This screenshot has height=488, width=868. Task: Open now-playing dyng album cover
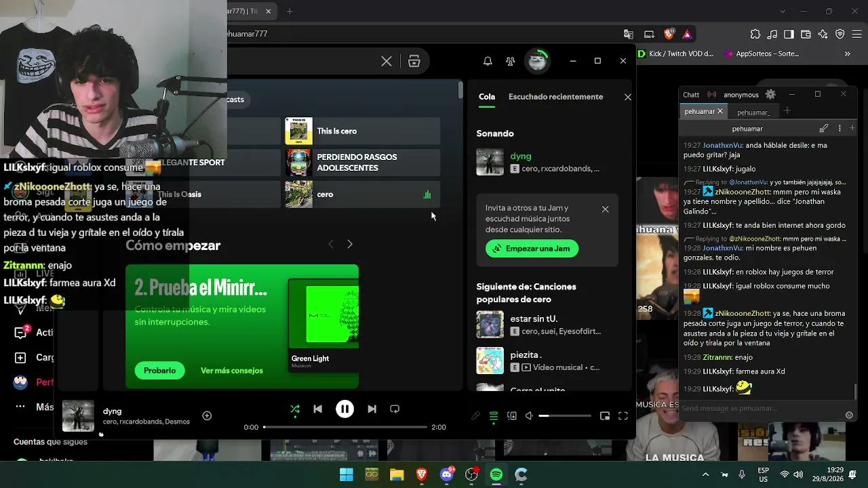click(78, 416)
